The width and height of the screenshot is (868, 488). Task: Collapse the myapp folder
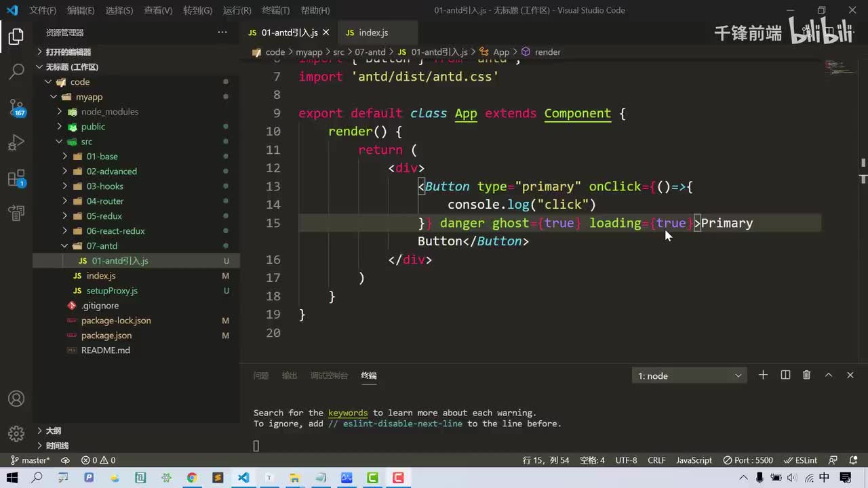tap(136, 96)
